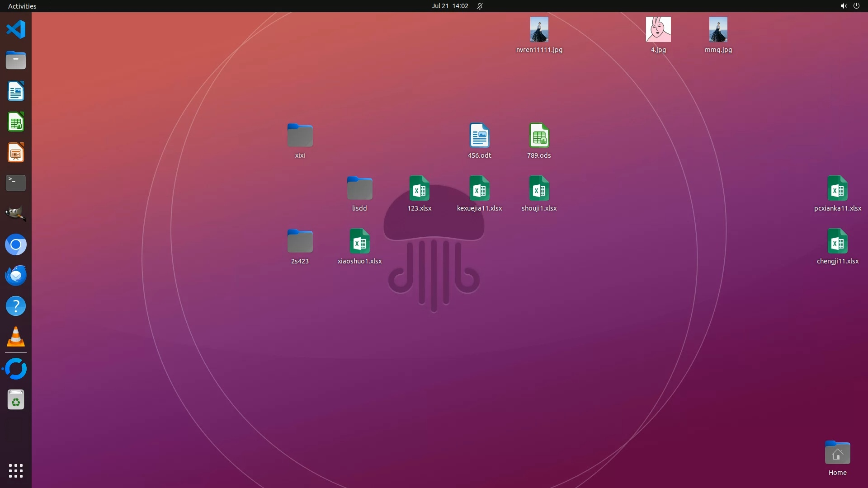Select the kexuejia11.xlsx spreadsheet file

(479, 188)
